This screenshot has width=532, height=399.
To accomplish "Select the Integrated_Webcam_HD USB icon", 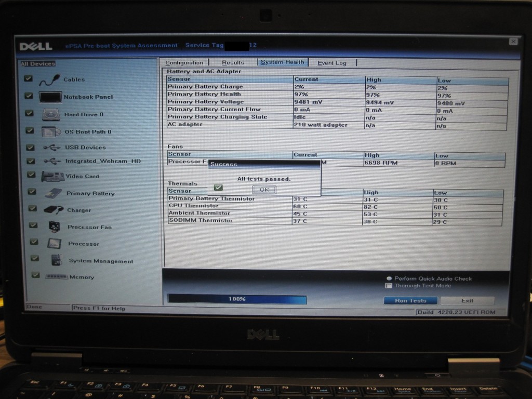I will pyautogui.click(x=52, y=161).
